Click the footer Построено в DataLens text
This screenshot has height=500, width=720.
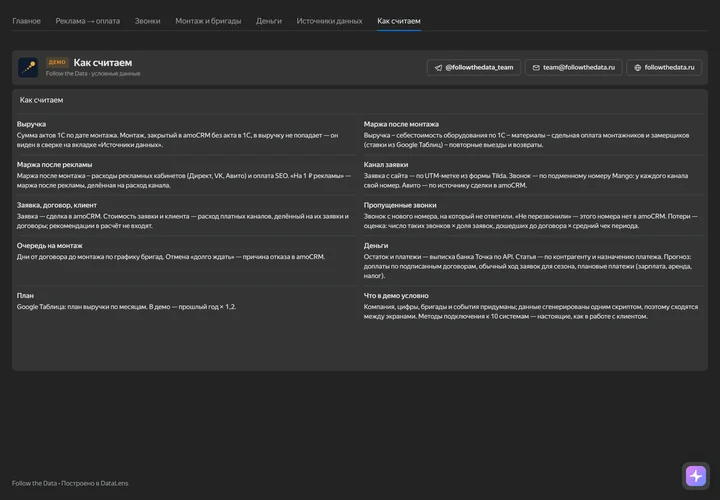coord(95,483)
